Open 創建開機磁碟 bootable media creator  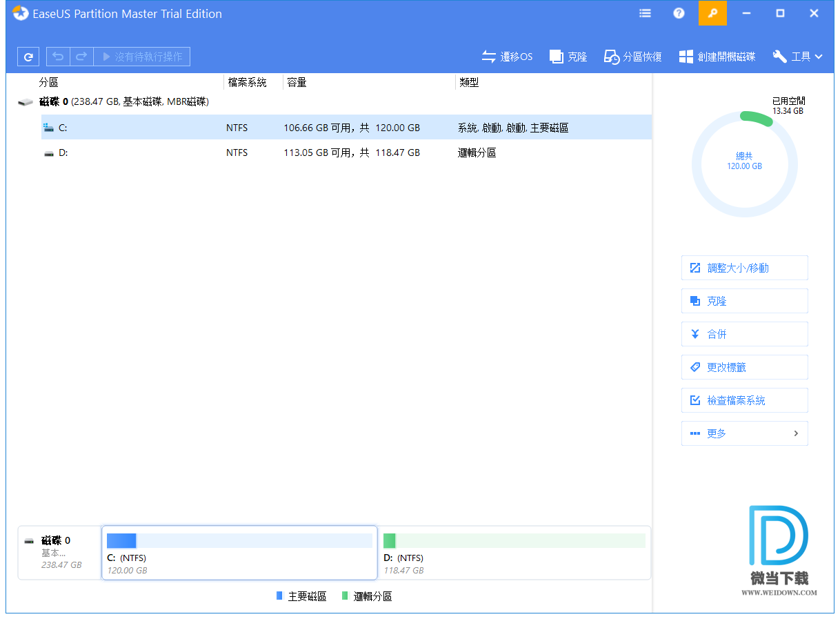[717, 57]
